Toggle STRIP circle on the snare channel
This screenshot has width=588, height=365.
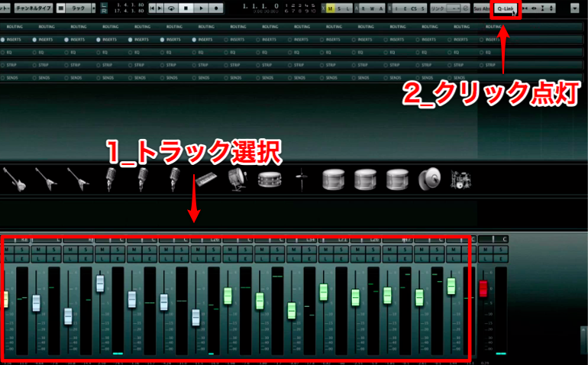[257, 65]
